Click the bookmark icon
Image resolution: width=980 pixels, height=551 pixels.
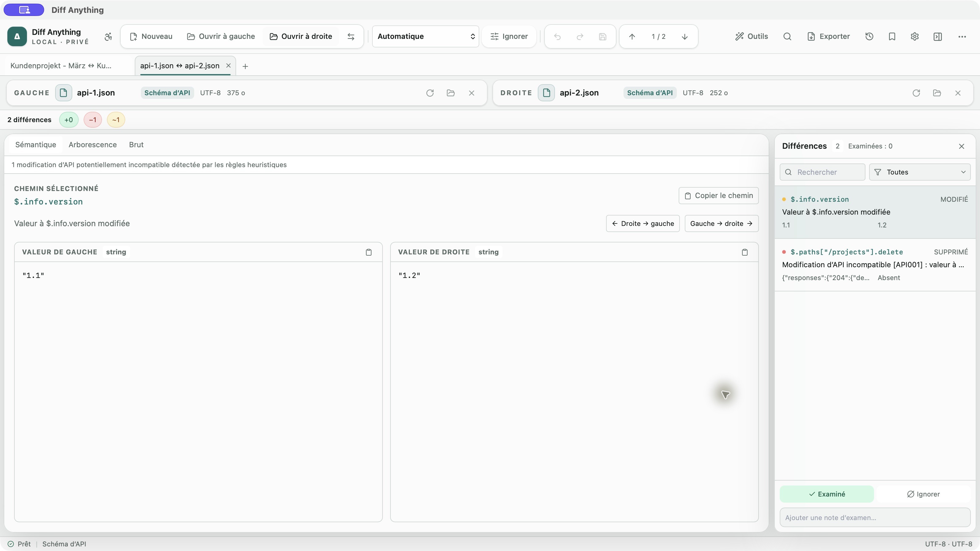point(892,36)
